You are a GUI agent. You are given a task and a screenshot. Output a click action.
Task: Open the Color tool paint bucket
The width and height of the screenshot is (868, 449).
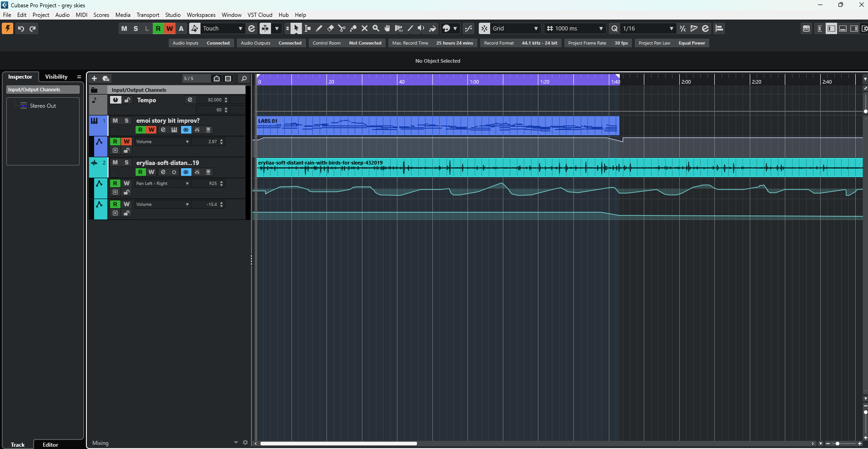point(433,28)
